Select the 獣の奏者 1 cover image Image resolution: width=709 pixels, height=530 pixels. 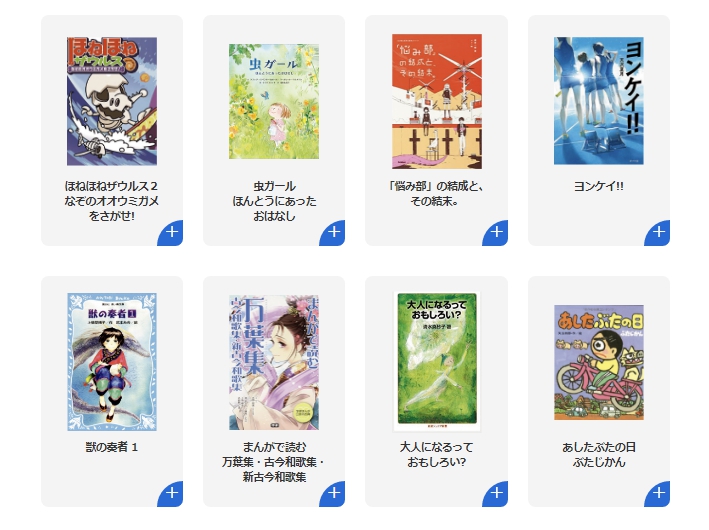click(x=112, y=362)
